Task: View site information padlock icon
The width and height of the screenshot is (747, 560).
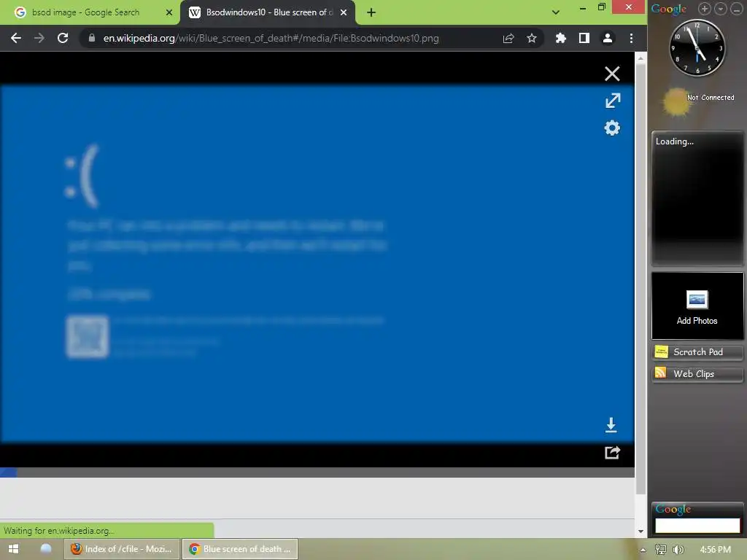Action: pyautogui.click(x=92, y=38)
